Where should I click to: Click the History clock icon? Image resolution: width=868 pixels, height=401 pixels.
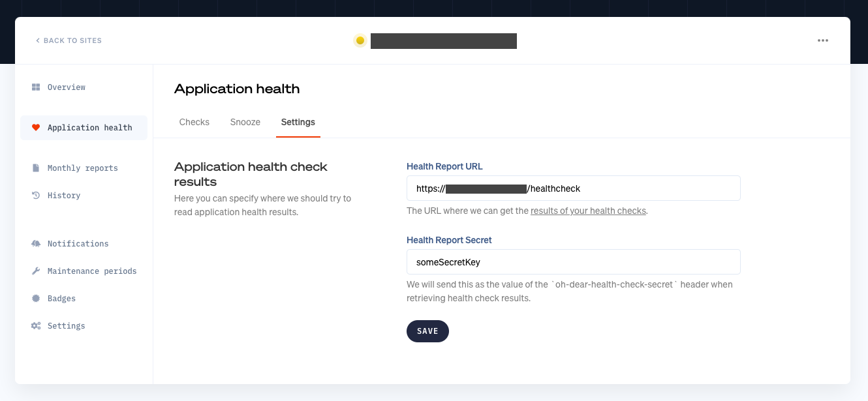coord(36,195)
